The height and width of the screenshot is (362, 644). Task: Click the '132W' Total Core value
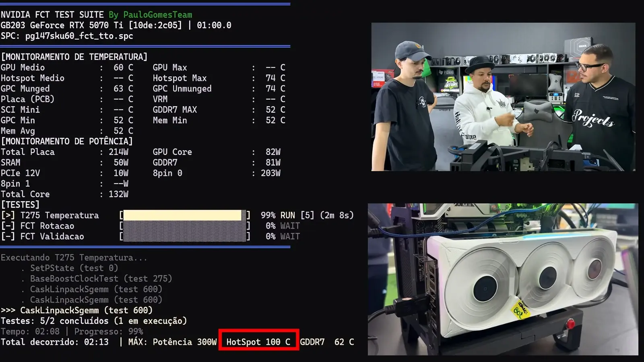pyautogui.click(x=118, y=194)
